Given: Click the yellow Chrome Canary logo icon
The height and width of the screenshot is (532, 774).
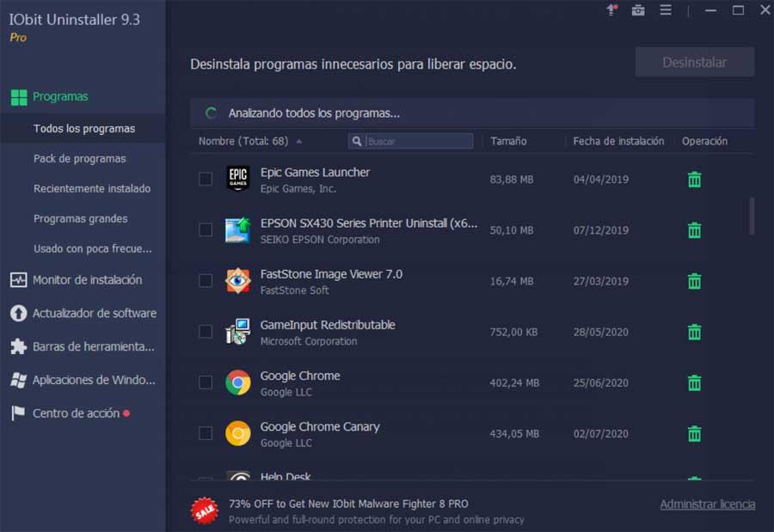Looking at the screenshot, I should 238,433.
